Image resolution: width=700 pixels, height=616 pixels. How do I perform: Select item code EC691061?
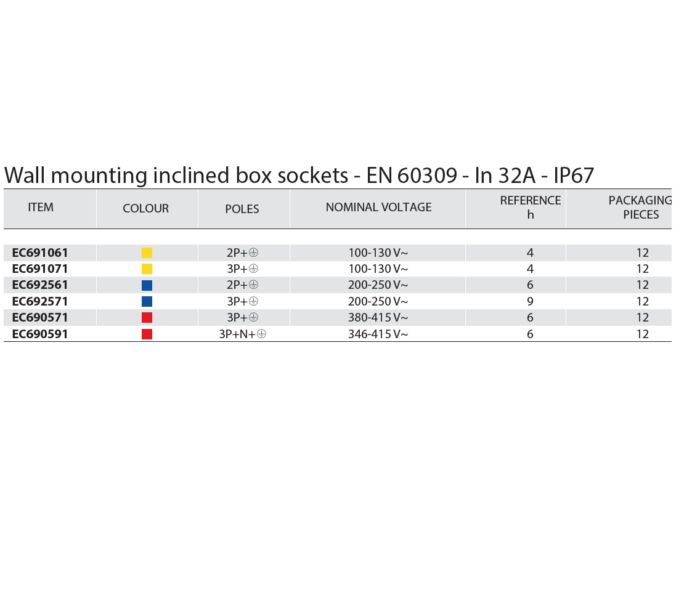39,253
